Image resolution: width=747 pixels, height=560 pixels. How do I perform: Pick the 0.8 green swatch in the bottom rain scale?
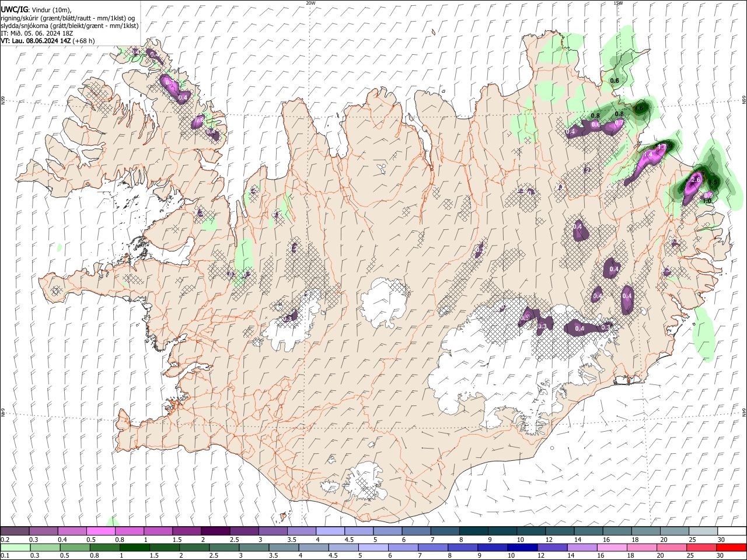tap(104, 548)
